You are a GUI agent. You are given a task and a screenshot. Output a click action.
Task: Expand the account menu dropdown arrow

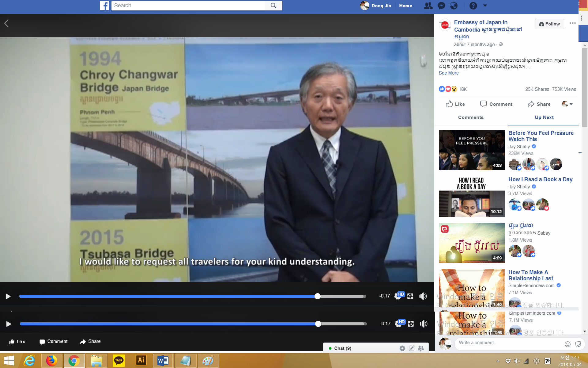coord(485,6)
